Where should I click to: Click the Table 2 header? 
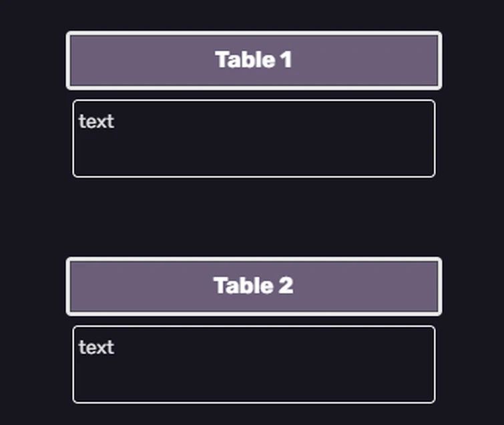[254, 286]
